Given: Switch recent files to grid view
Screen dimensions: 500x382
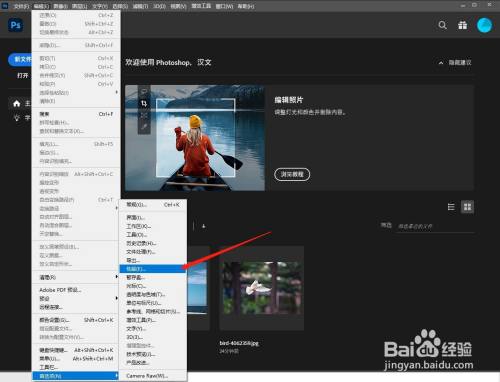Looking at the screenshot, I should (x=467, y=207).
